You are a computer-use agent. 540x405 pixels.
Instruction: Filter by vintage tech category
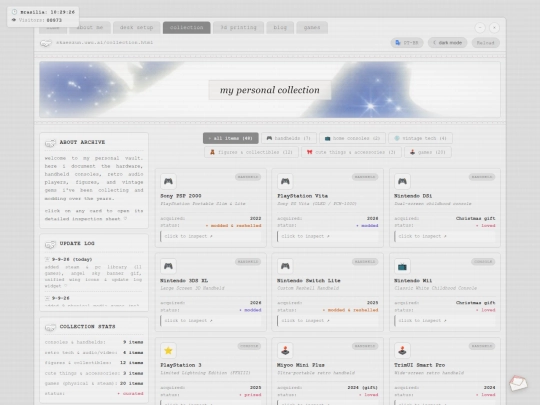[420, 138]
